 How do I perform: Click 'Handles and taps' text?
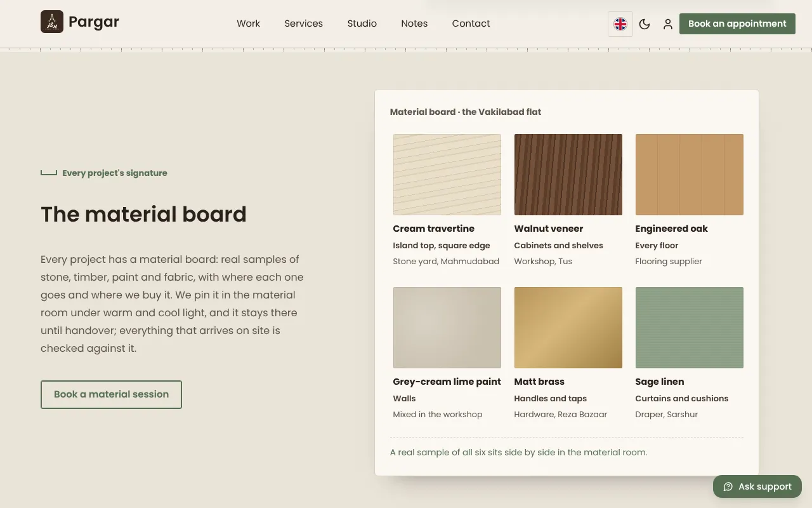[x=551, y=398]
